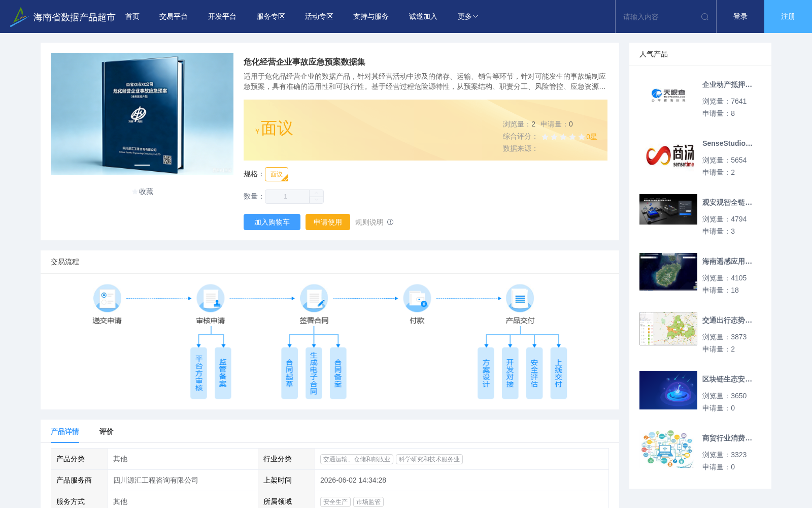Open the 区块链生态安 product thumbnail
Image resolution: width=812 pixels, height=508 pixels.
coord(668,390)
